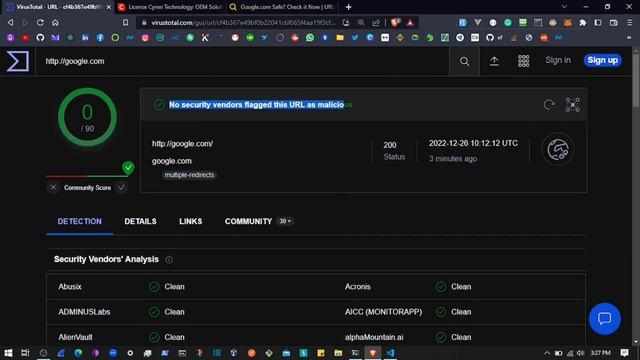The image size is (640, 360).
Task: Switch to Google.com Safe browser tab
Action: coord(281,7)
